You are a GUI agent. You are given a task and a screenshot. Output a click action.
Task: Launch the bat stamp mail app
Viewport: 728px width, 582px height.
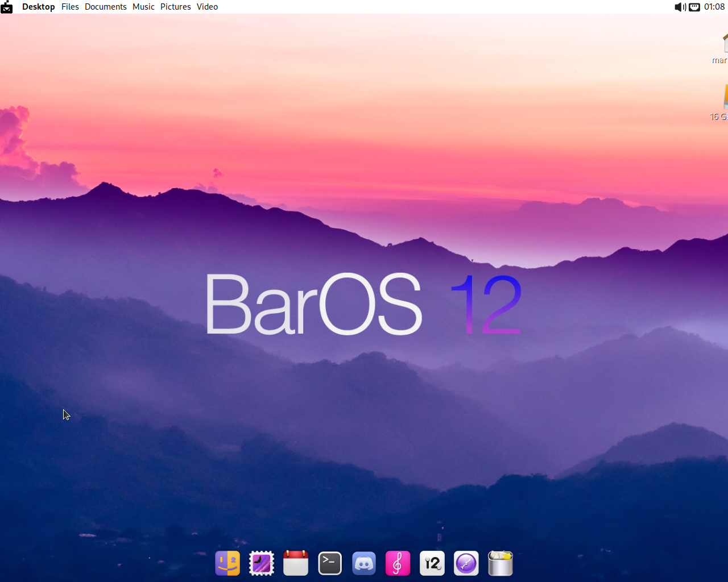(262, 563)
